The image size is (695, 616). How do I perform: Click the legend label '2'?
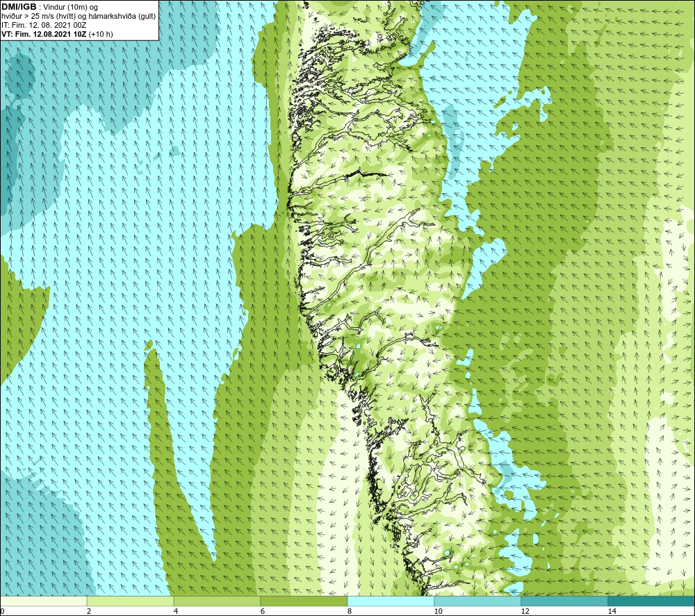pos(89,611)
